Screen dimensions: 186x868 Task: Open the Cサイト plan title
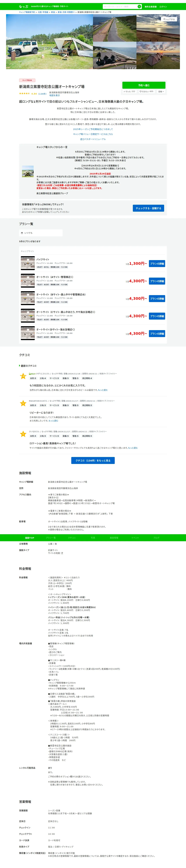[66, 312]
